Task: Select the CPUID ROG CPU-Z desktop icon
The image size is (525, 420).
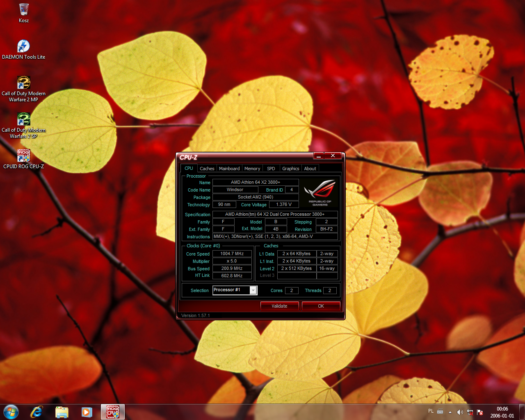Action: tap(23, 156)
